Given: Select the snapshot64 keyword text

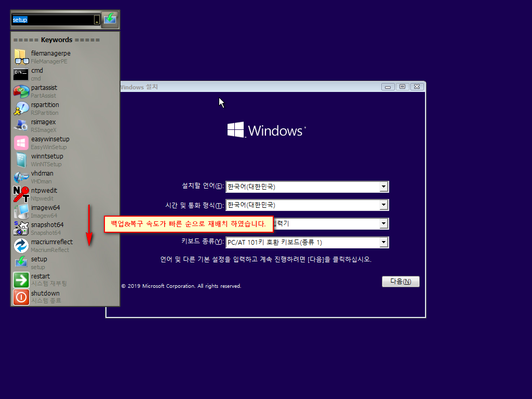Looking at the screenshot, I should coord(47,224).
